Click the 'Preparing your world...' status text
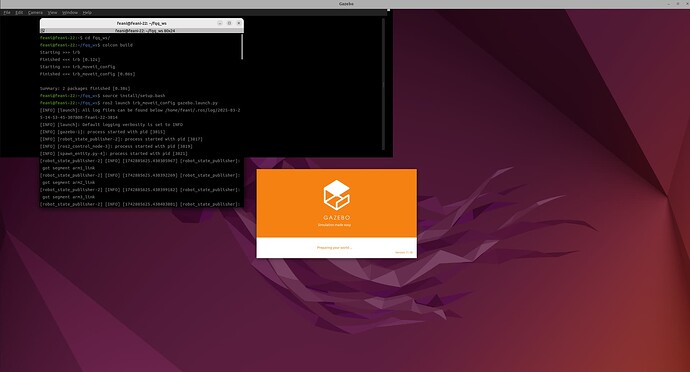Image resolution: width=690 pixels, height=372 pixels. click(334, 247)
